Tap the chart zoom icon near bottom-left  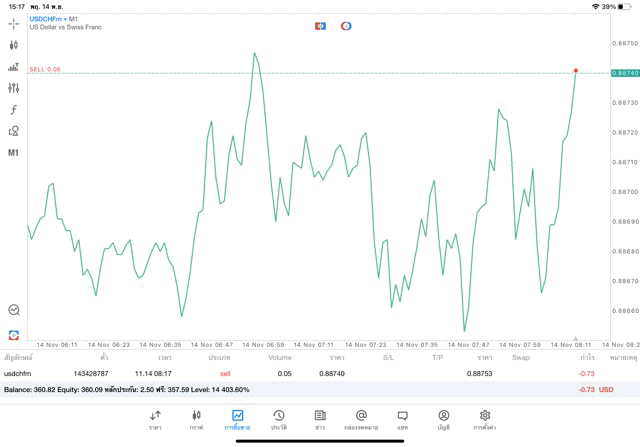coord(14,310)
